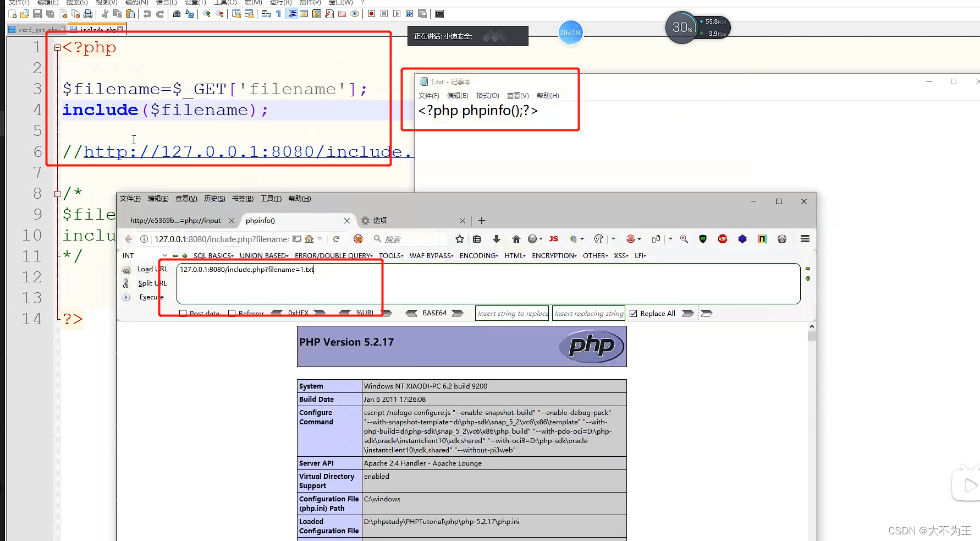
Task: Click the Undo arrow in Notepad++ toolbar
Action: 147,14
